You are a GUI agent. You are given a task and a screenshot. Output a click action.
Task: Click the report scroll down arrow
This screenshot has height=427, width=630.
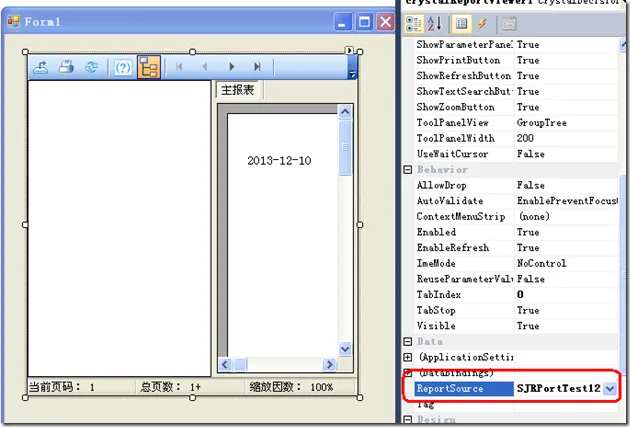(x=345, y=349)
